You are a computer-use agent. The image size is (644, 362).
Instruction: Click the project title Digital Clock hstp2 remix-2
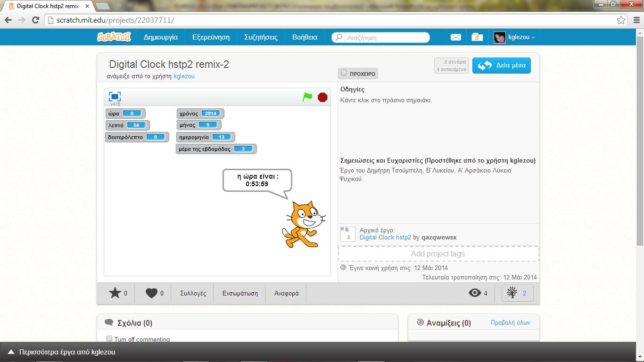(x=169, y=65)
